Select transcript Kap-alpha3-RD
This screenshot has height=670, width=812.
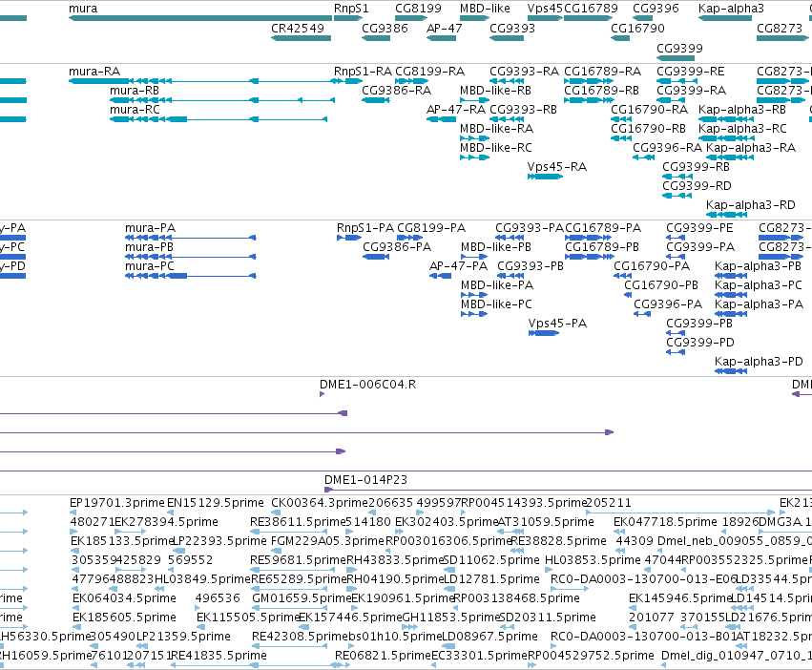pos(728,215)
